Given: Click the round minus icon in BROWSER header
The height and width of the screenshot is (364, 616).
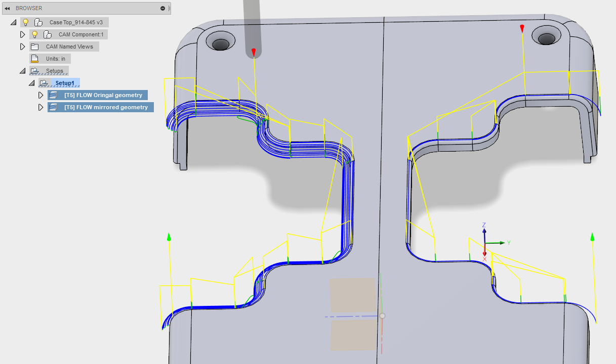Looking at the screenshot, I should pyautogui.click(x=162, y=8).
